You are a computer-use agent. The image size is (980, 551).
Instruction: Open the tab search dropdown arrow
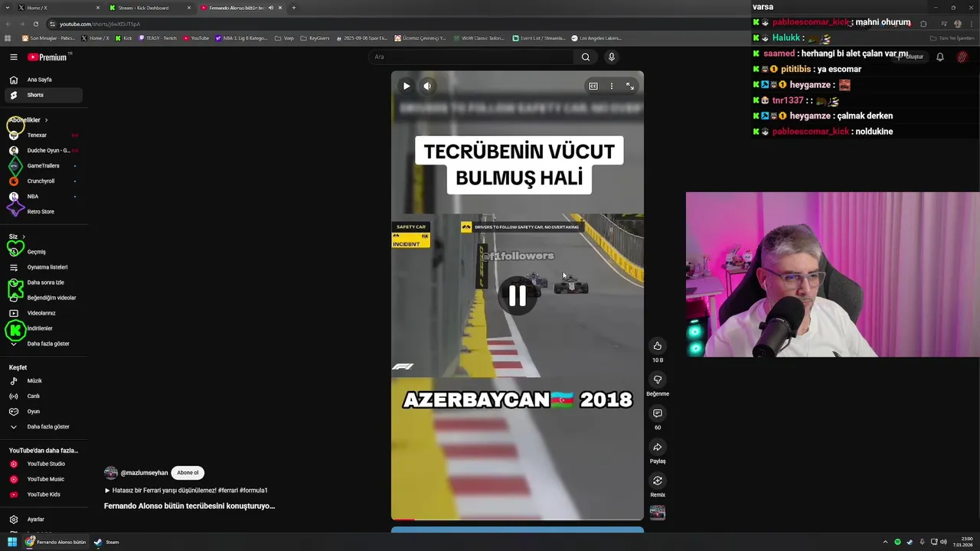point(7,8)
